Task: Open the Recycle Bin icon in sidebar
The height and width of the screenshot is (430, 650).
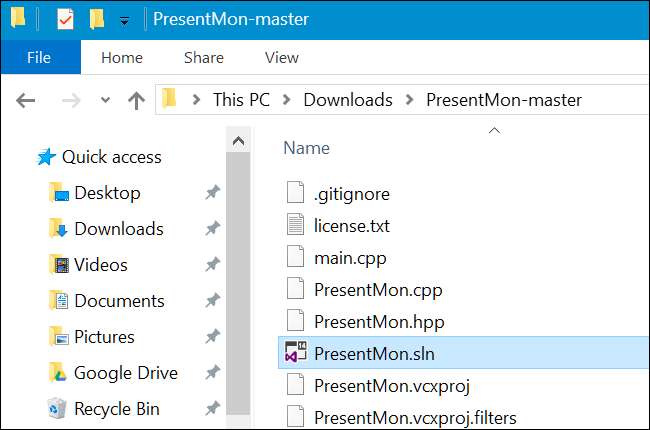Action: pyautogui.click(x=58, y=409)
